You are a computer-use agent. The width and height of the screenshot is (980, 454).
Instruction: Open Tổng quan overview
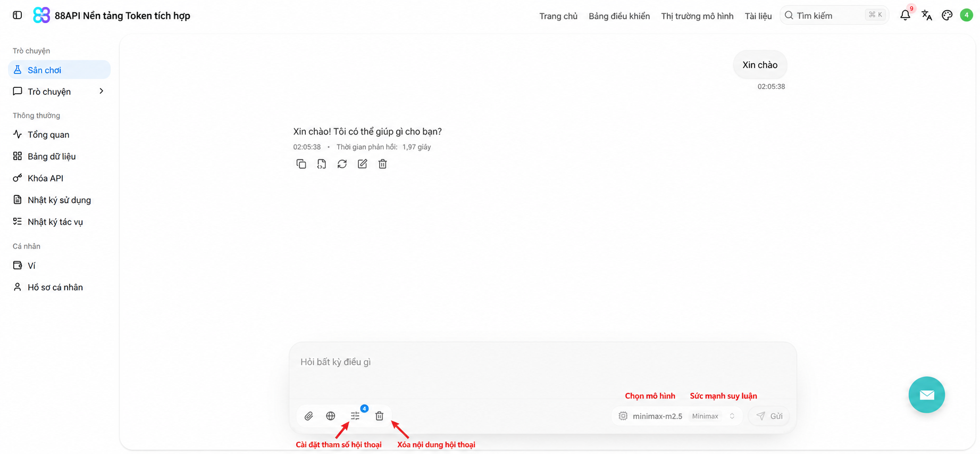59,135
